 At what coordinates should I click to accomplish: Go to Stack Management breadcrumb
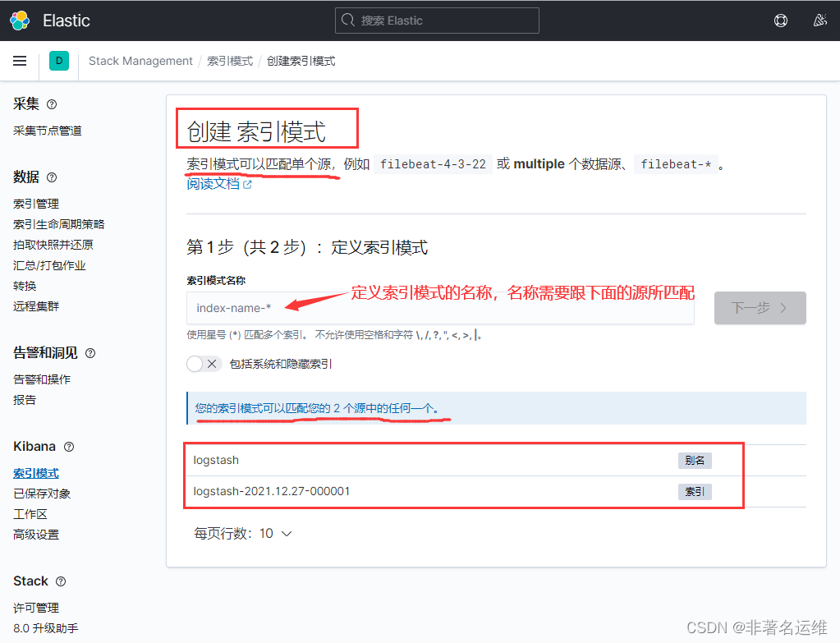click(140, 61)
